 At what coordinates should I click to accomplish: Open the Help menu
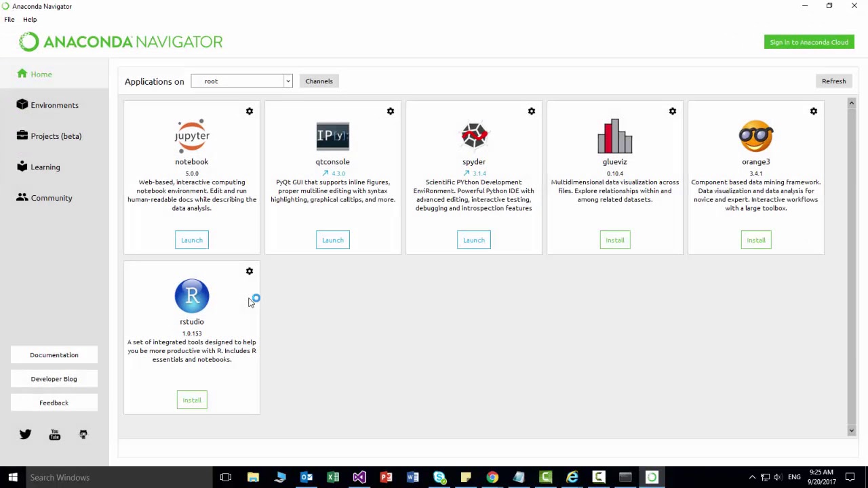click(30, 20)
